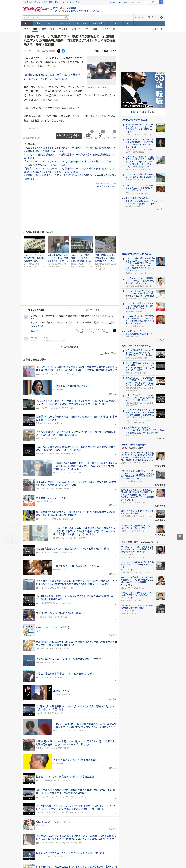Click the back-to-top arrow button

[x=180, y=536]
